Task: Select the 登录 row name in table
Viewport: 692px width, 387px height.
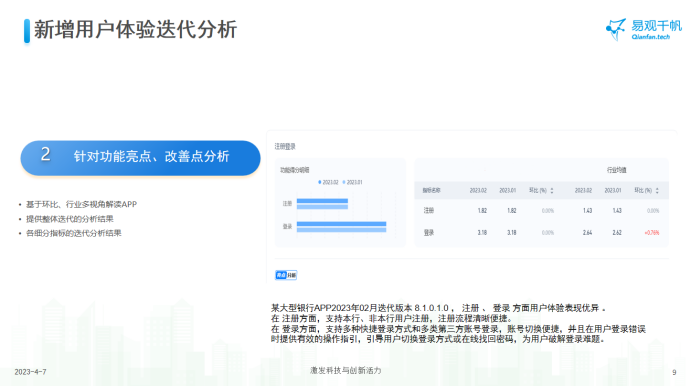Action: (429, 233)
